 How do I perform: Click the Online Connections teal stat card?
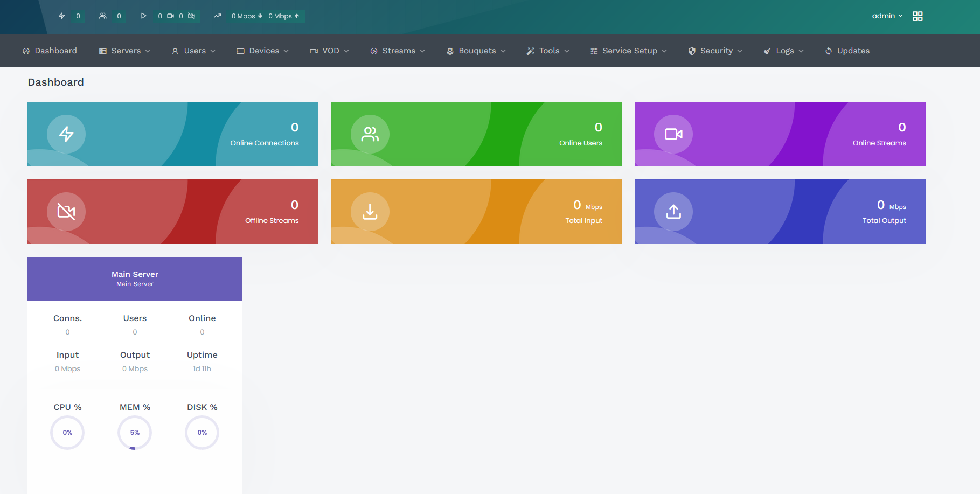172,134
